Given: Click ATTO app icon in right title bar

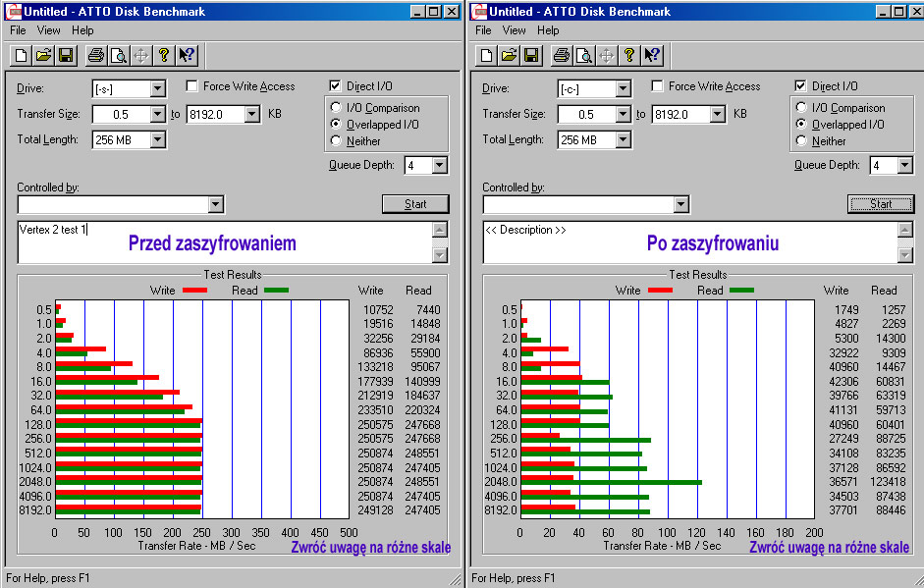Looking at the screenshot, I should (x=478, y=11).
